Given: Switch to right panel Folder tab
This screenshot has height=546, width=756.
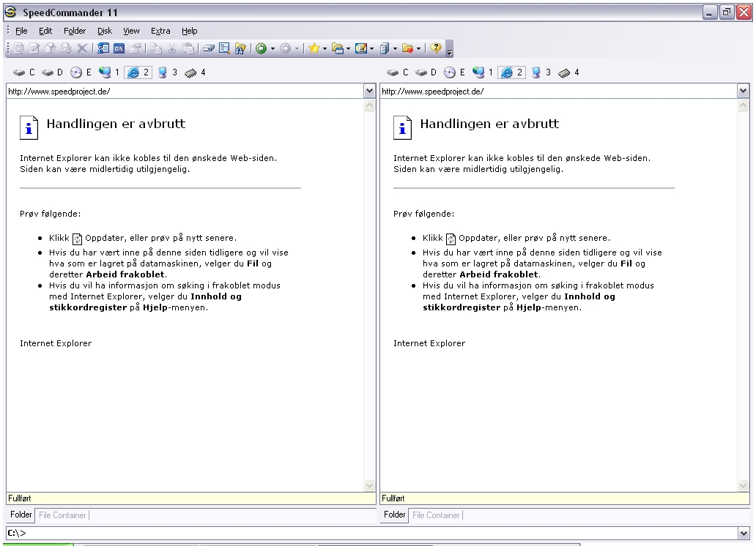Looking at the screenshot, I should pyautogui.click(x=394, y=515).
